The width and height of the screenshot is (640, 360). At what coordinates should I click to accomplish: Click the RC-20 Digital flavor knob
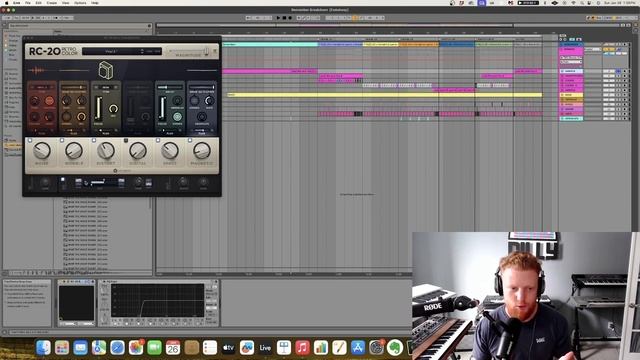click(138, 151)
